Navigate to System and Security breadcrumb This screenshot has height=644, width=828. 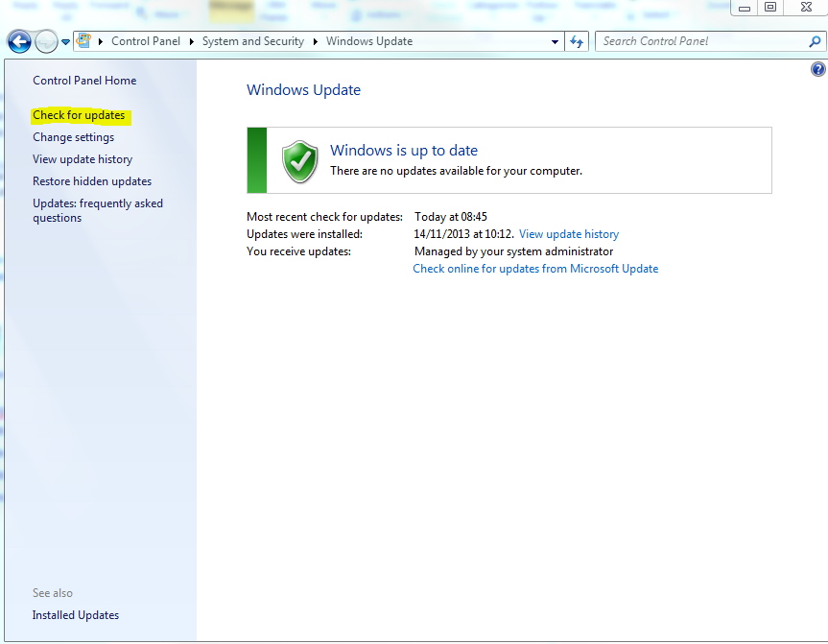pos(253,41)
